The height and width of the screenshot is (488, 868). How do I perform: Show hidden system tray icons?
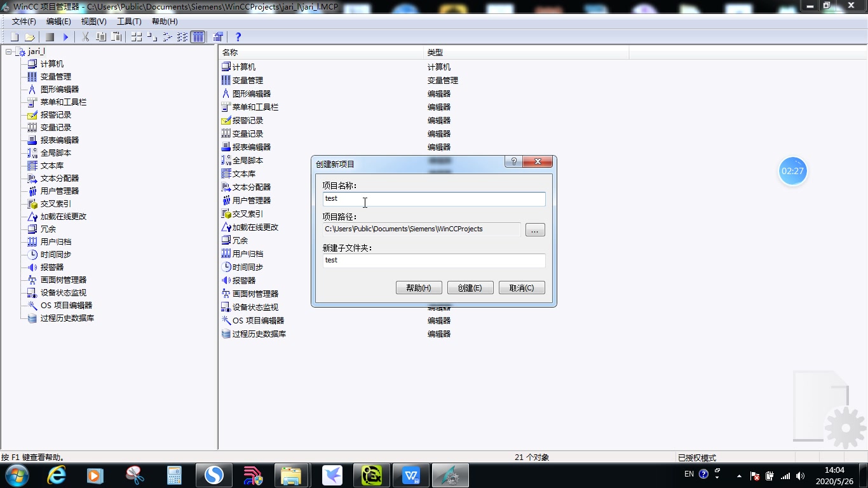click(738, 475)
